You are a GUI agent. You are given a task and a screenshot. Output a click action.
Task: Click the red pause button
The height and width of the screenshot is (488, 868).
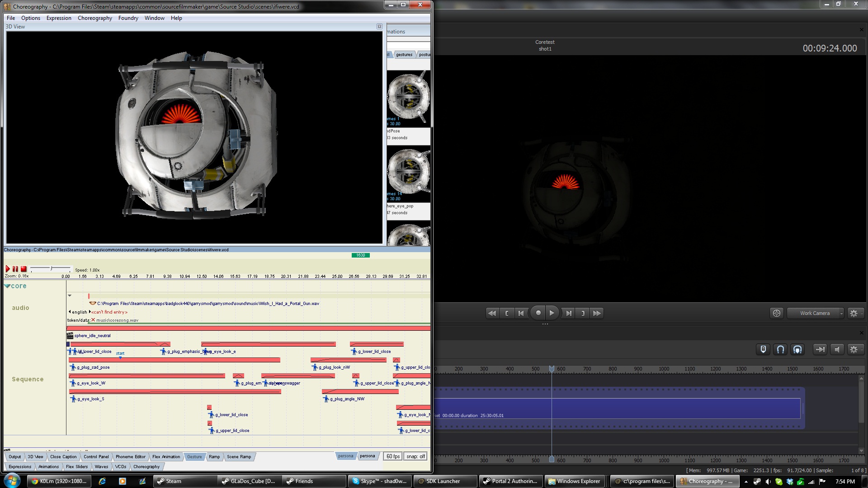pos(15,269)
